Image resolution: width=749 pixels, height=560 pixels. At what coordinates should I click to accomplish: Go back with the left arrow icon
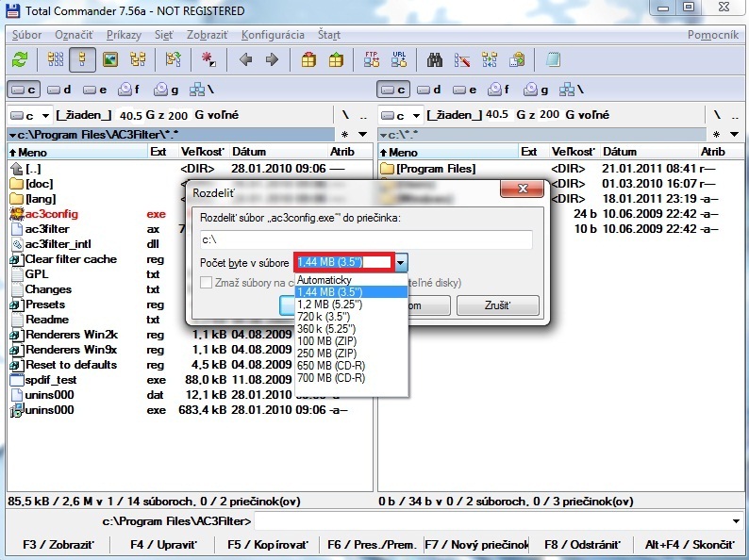tap(245, 59)
